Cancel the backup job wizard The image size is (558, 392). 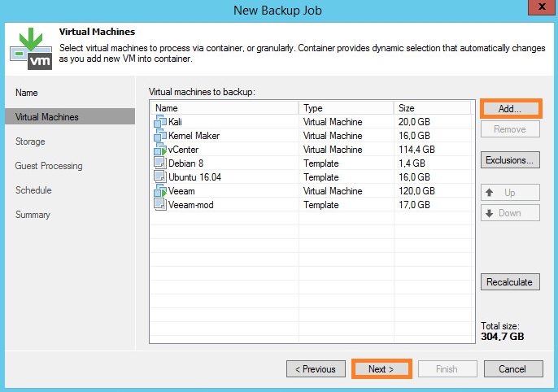click(513, 369)
